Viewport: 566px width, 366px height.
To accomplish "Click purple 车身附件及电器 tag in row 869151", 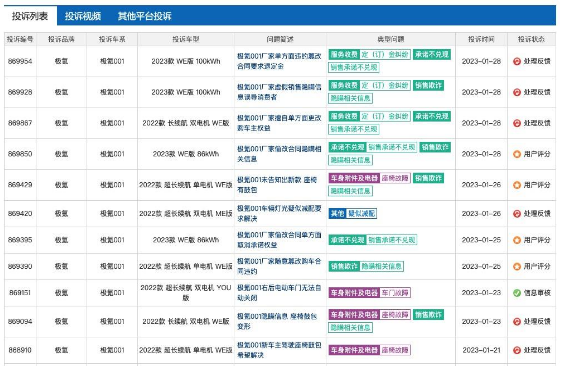I will 354,293.
